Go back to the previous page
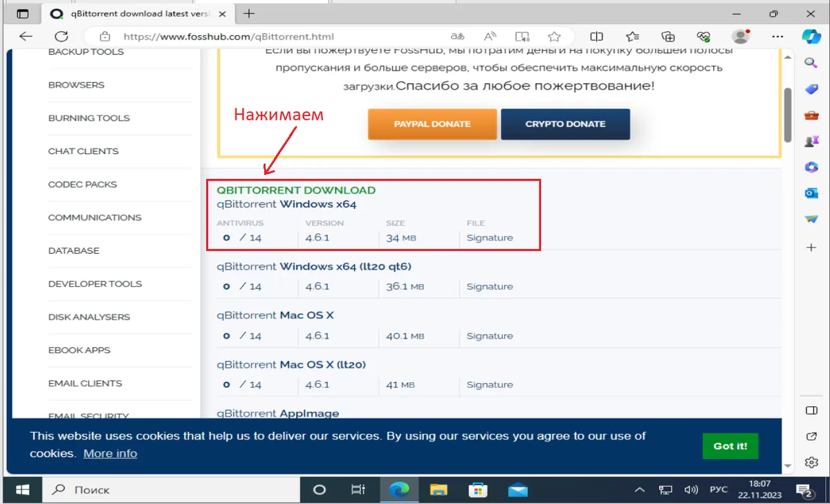This screenshot has width=830, height=504. pos(26,37)
